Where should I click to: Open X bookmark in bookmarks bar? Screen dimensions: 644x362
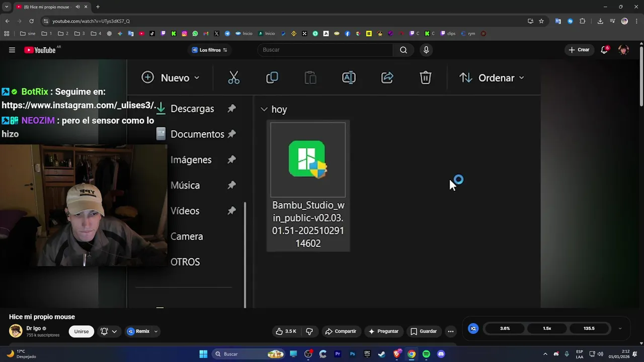(216, 34)
